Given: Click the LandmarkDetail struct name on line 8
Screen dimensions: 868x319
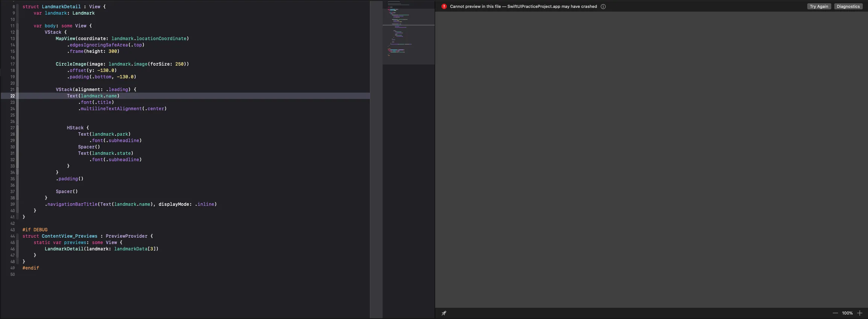Looking at the screenshot, I should (x=61, y=7).
